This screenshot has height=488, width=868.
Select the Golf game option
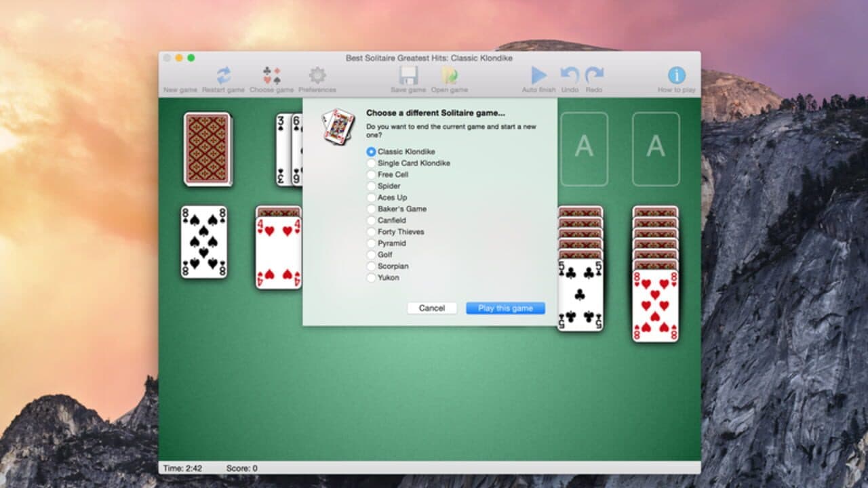pos(380,255)
